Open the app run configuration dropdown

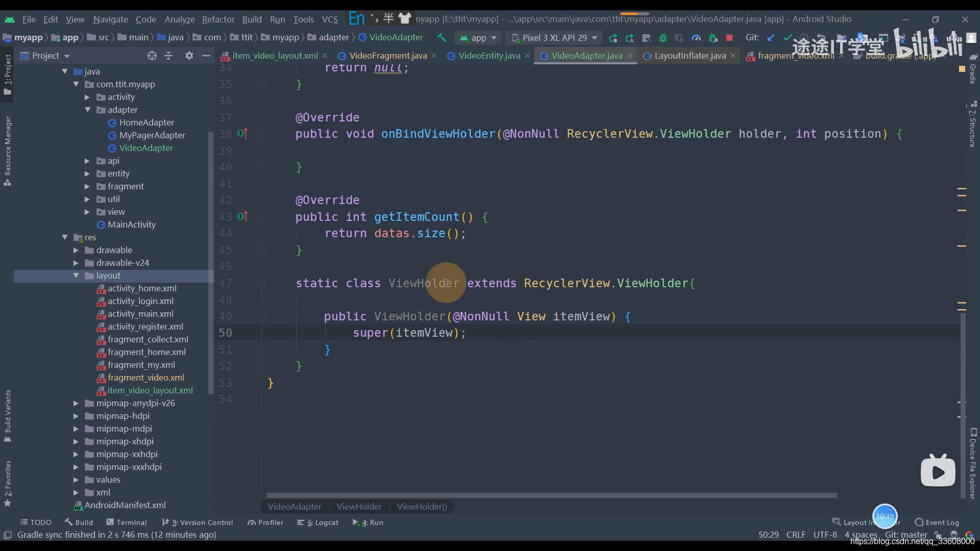click(478, 38)
